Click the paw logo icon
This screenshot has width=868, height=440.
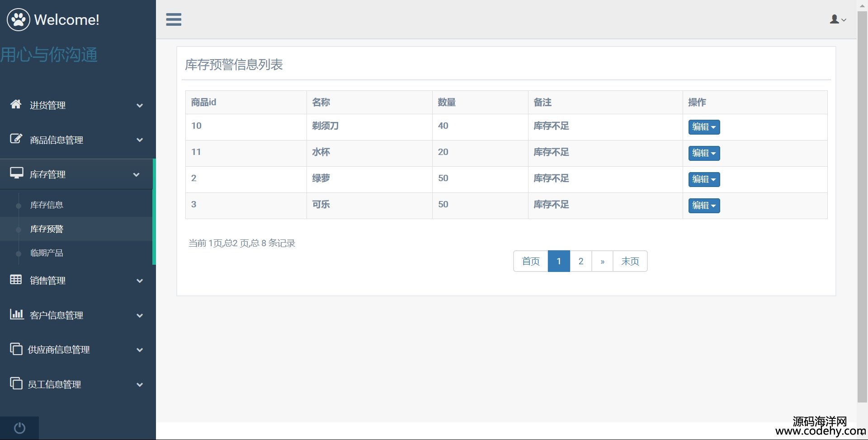[19, 19]
